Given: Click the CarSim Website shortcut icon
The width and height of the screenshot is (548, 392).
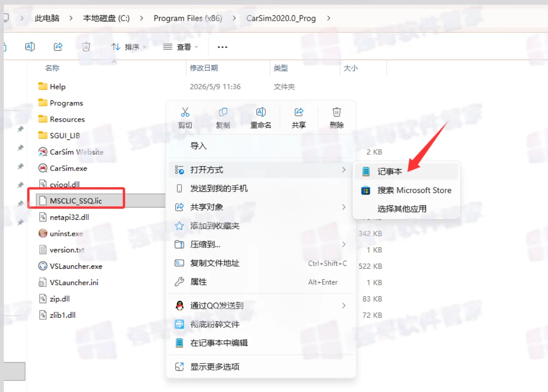Looking at the screenshot, I should click(x=43, y=152).
